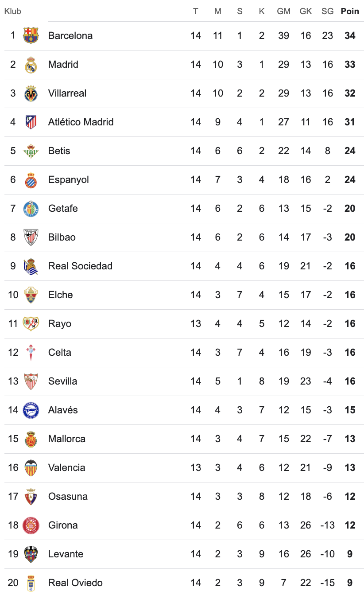Select the SG column header

coord(328,12)
